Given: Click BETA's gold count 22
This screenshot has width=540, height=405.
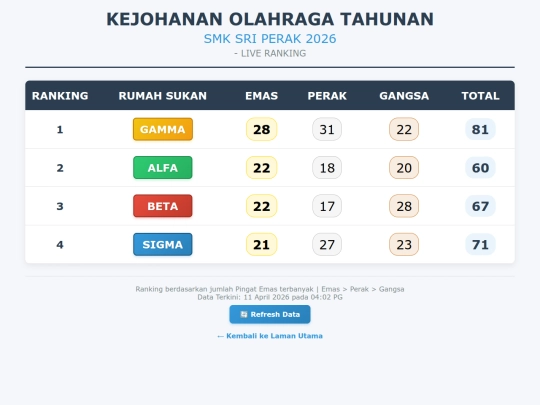Looking at the screenshot, I should tap(261, 206).
